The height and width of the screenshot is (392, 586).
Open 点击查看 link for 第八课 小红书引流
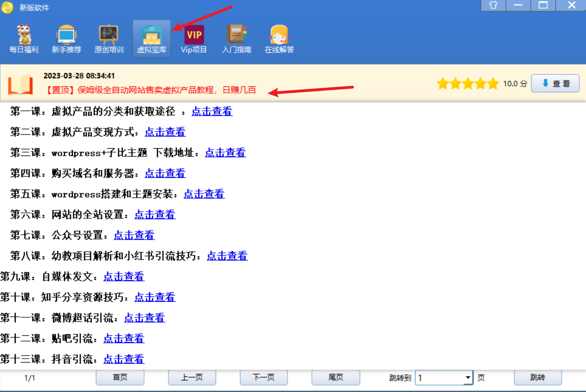tap(227, 256)
